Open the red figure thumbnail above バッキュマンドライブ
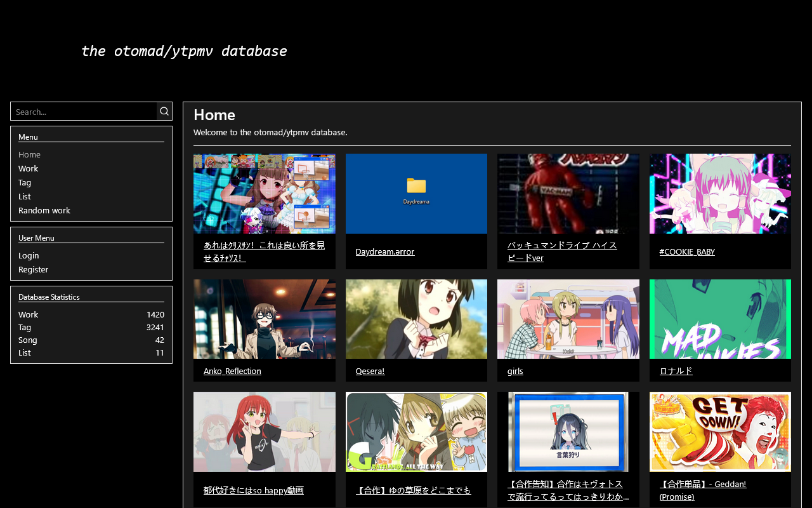812x508 pixels. [x=568, y=194]
